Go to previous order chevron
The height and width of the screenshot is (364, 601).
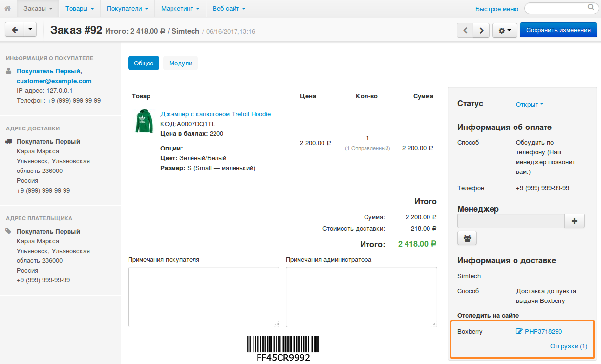pyautogui.click(x=465, y=30)
